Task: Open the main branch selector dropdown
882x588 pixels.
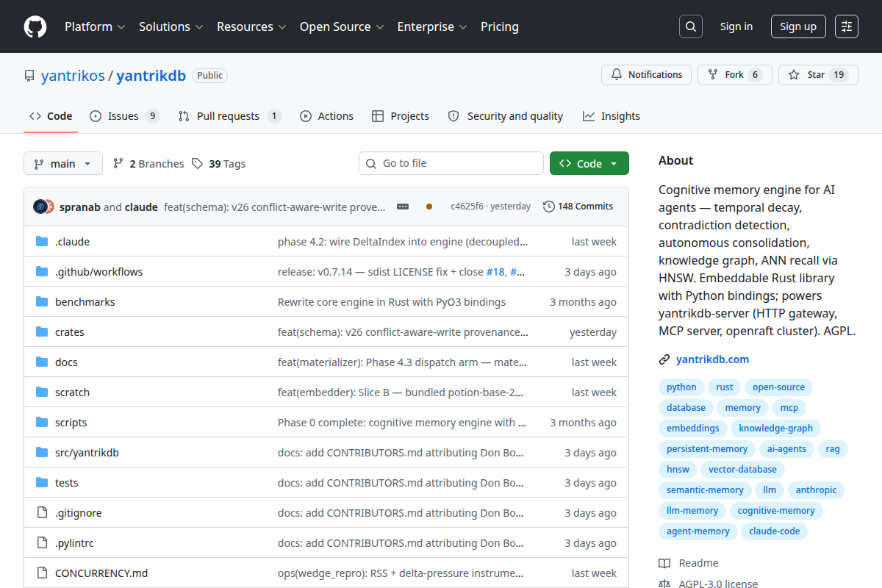Action: [63, 163]
